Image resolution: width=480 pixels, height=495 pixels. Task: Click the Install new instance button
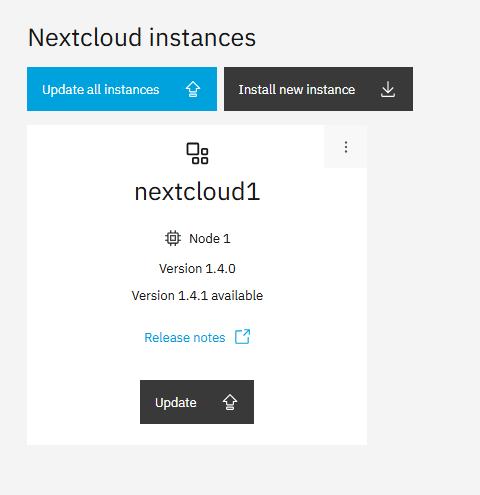click(318, 89)
